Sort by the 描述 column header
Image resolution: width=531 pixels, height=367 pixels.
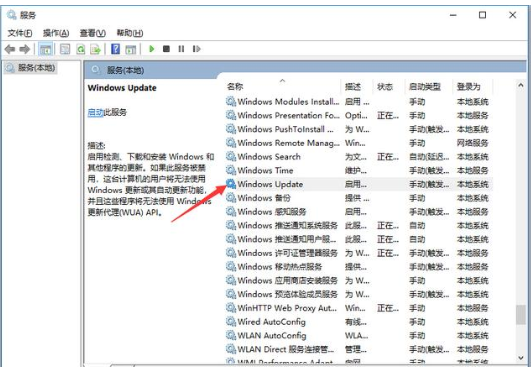(x=353, y=87)
